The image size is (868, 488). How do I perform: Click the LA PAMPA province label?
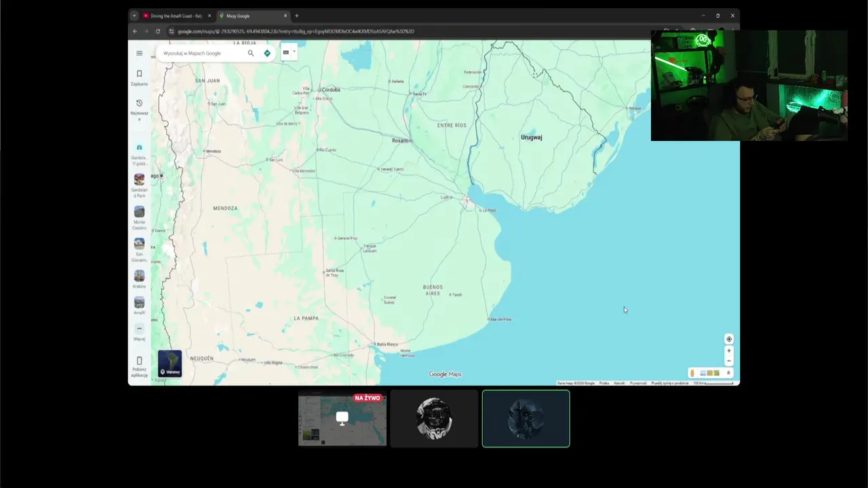[x=306, y=318]
